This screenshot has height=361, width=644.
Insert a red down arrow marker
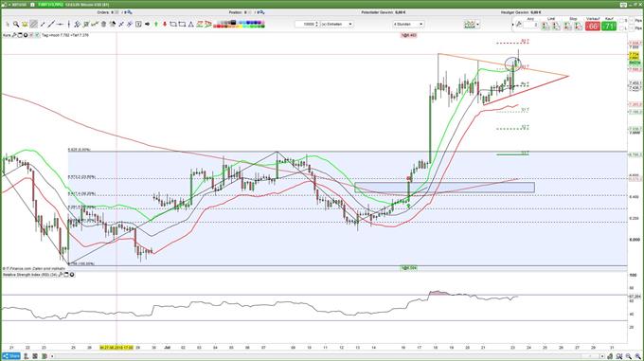165,25
